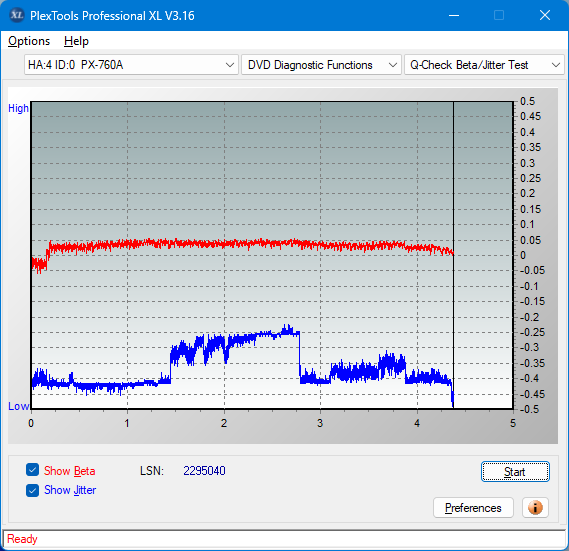Click the PlexTools XL app icon
This screenshot has width=569, height=551.
click(16, 15)
